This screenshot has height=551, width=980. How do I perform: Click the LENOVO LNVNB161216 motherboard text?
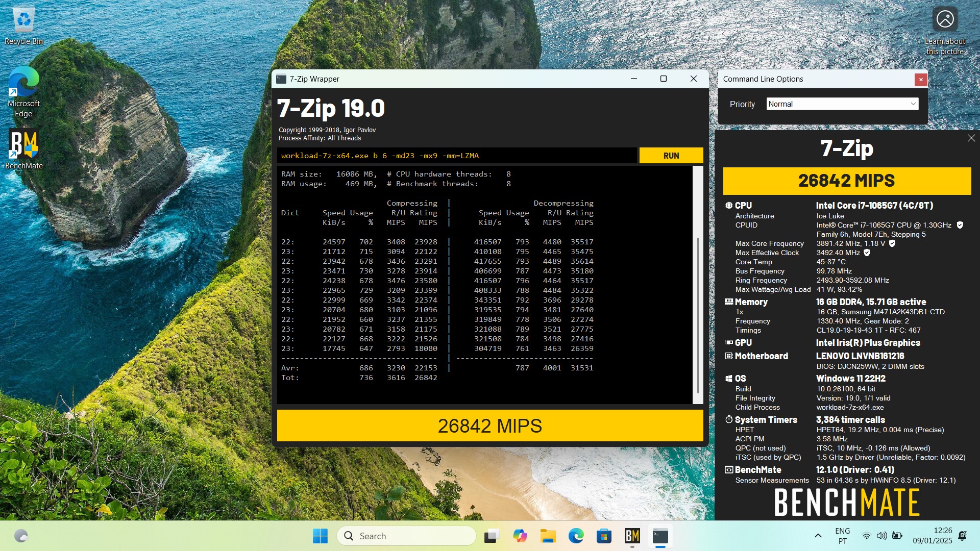(x=860, y=356)
